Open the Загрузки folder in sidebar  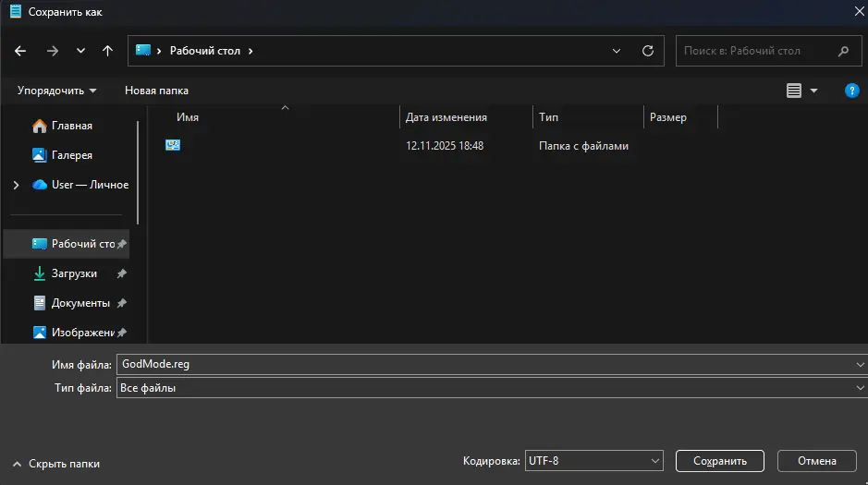click(74, 273)
